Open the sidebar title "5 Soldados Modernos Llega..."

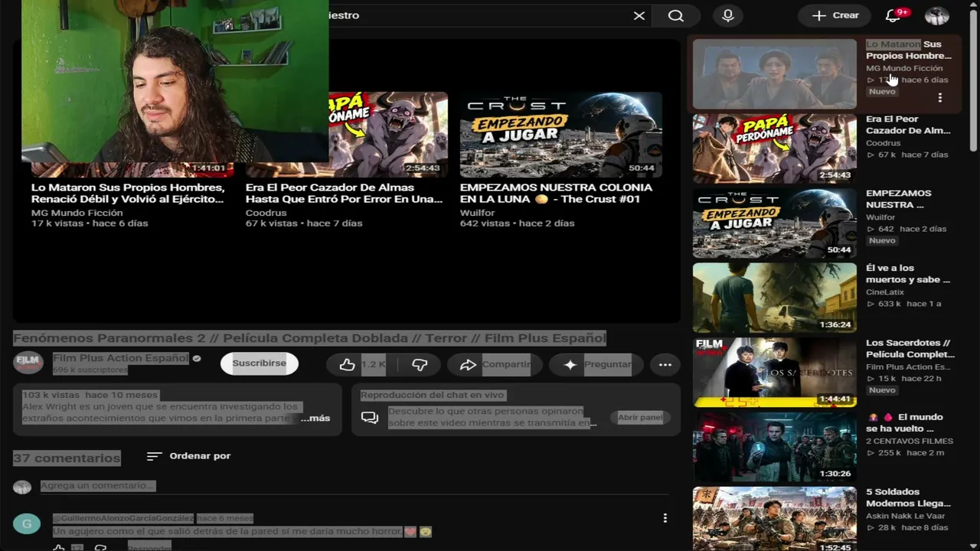point(908,498)
